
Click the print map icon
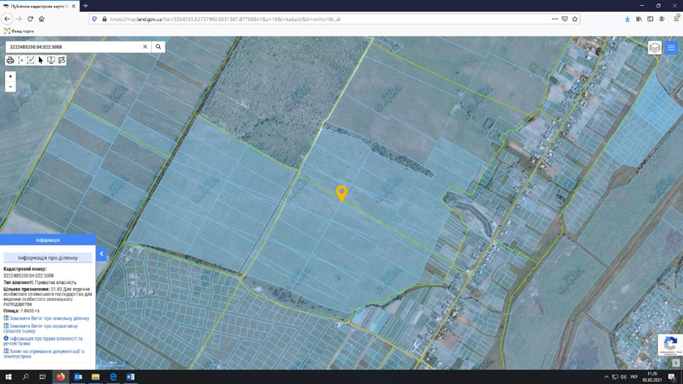point(10,60)
